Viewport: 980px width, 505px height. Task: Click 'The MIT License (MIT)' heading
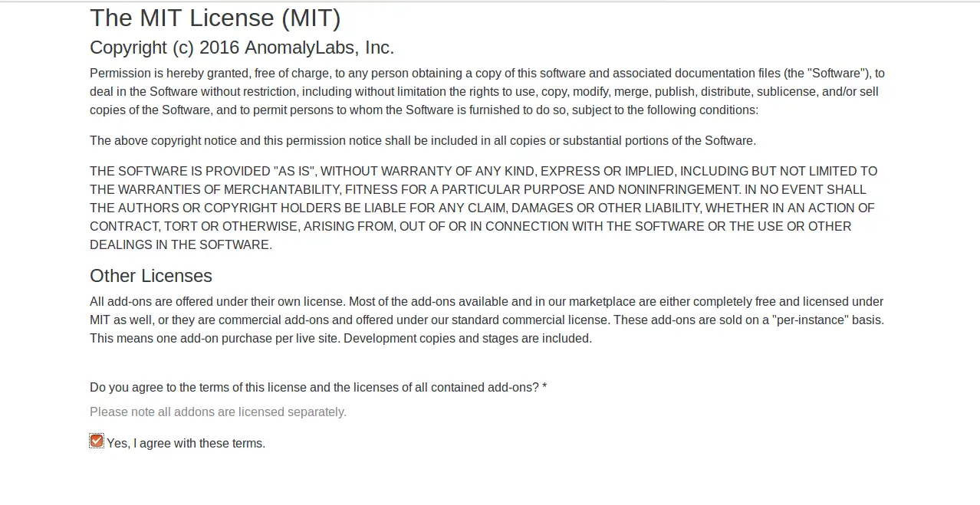click(215, 18)
